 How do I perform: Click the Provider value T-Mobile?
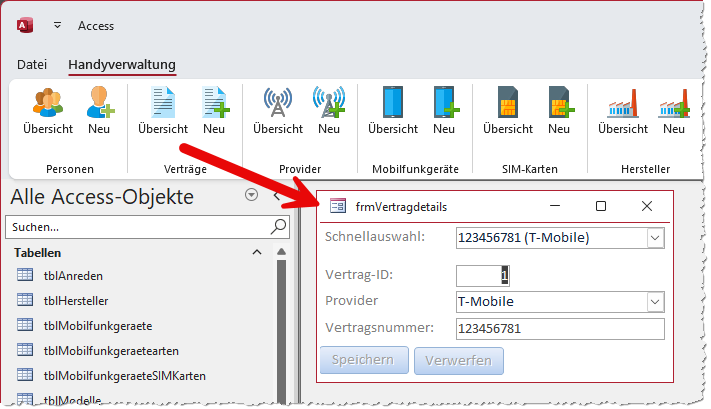(486, 302)
